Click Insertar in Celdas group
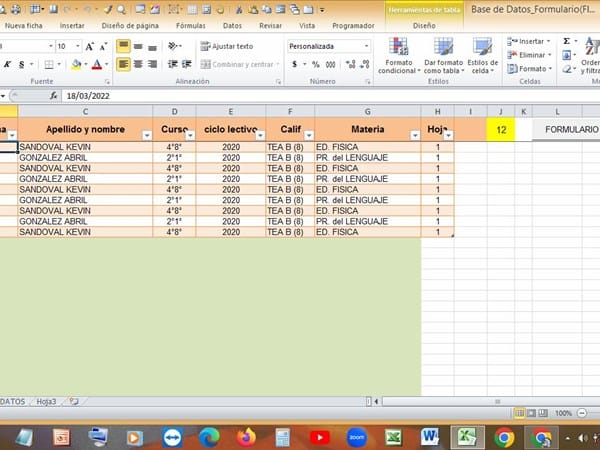Viewport: 600px width, 450px height. 528,41
